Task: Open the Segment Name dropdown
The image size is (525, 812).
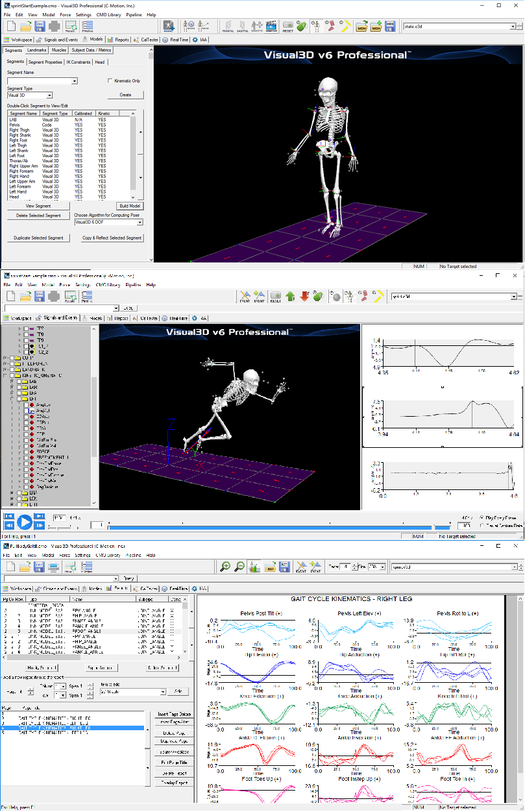Action: (x=75, y=81)
